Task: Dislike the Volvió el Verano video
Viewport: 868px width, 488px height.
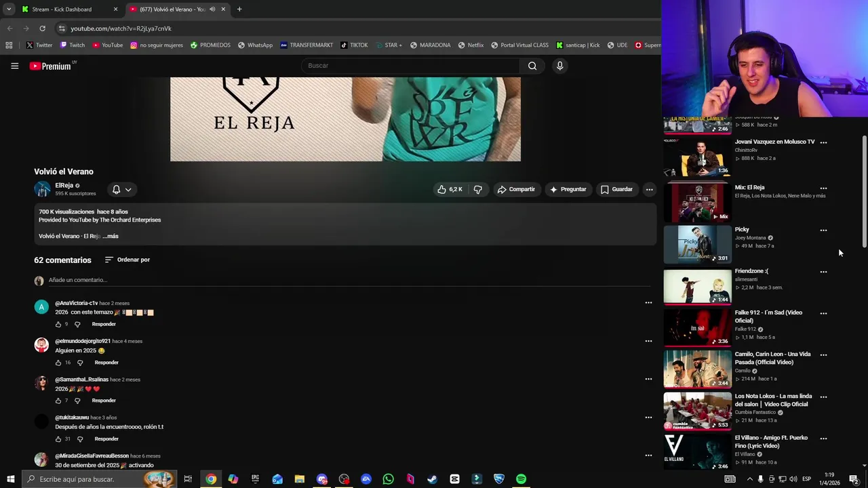Action: coord(478,190)
